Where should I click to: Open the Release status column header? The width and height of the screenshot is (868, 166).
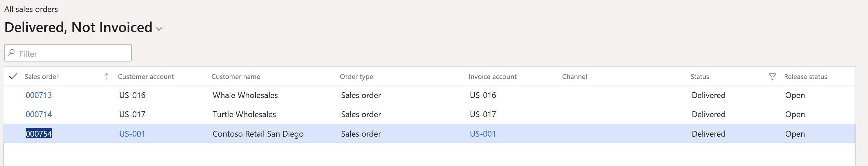tap(805, 77)
